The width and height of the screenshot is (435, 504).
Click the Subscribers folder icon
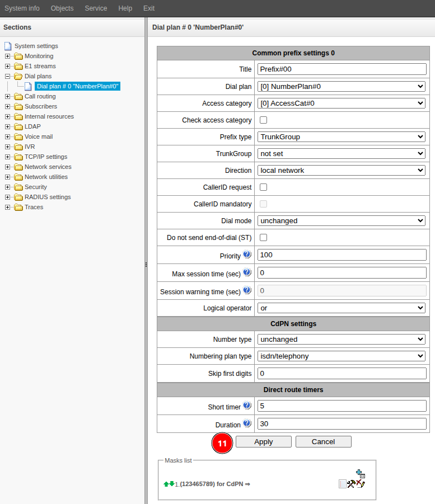18,106
